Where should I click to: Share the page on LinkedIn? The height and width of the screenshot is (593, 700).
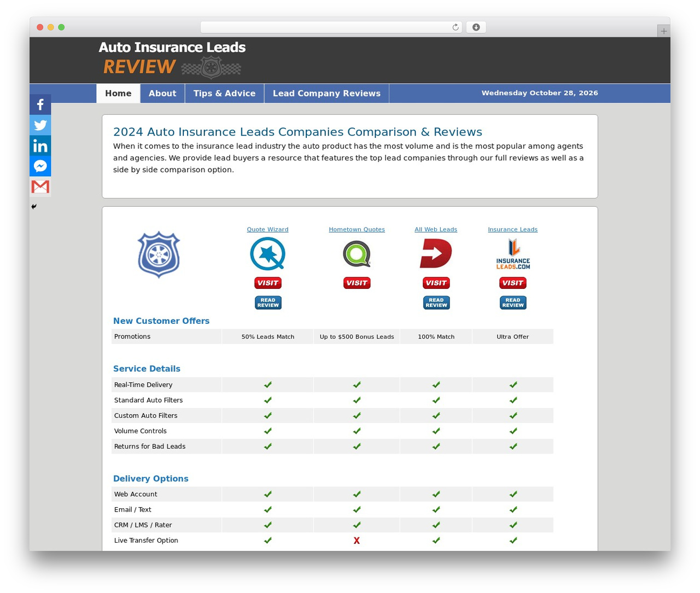40,146
